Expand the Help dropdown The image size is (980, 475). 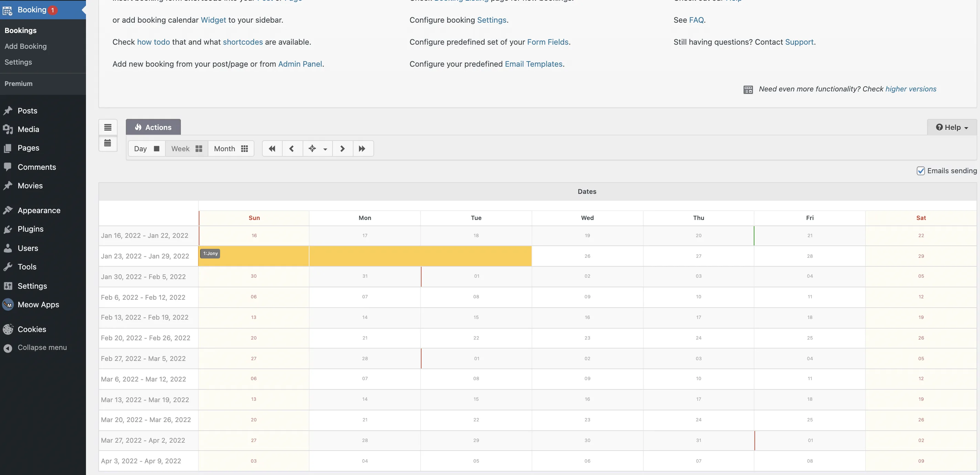point(951,128)
